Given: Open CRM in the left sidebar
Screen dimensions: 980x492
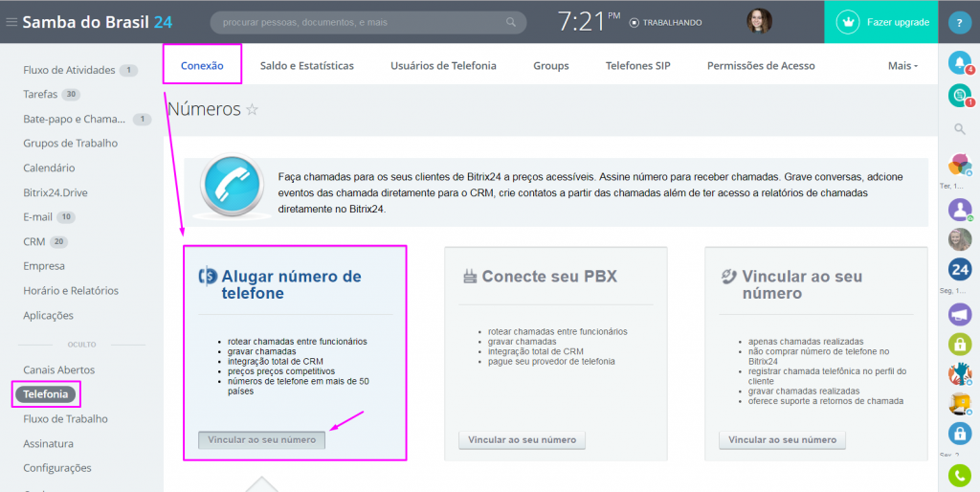Looking at the screenshot, I should point(33,241).
